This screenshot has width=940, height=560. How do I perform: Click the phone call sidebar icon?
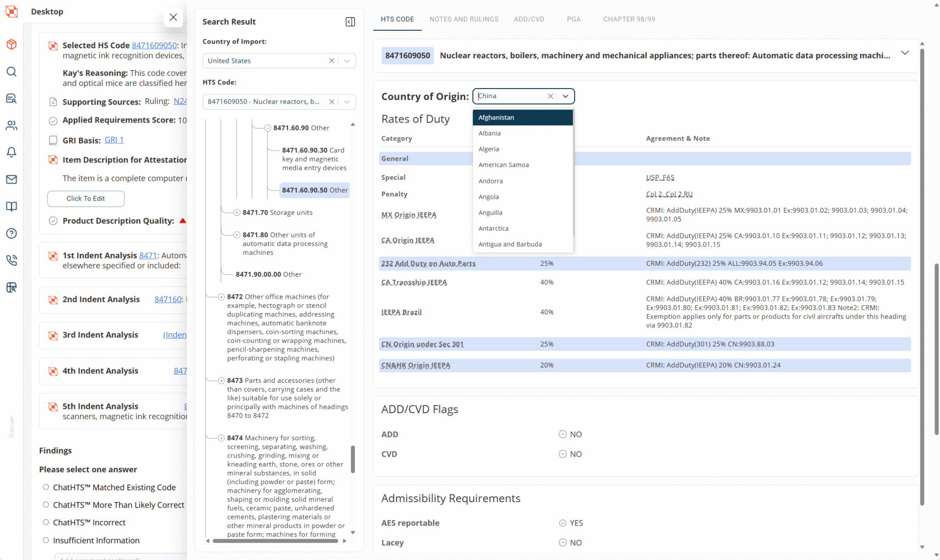click(11, 260)
